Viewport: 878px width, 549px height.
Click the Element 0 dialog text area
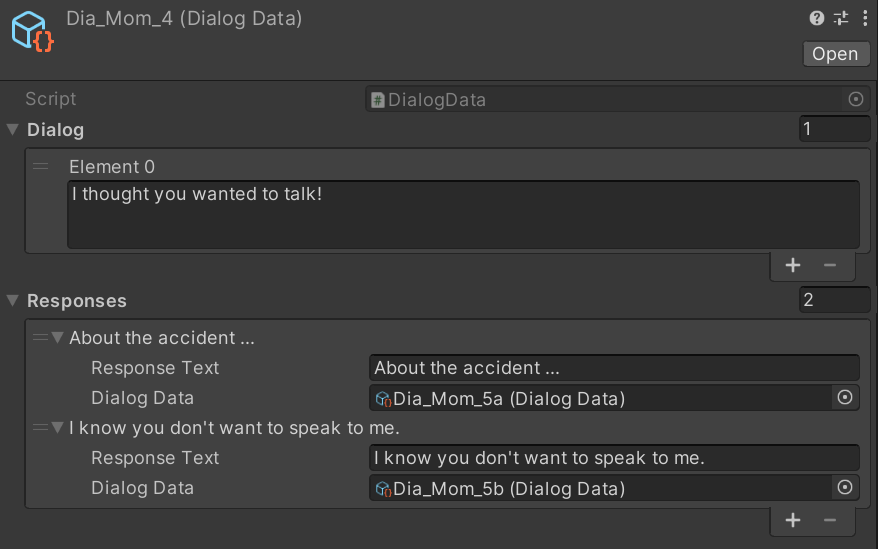tap(464, 215)
